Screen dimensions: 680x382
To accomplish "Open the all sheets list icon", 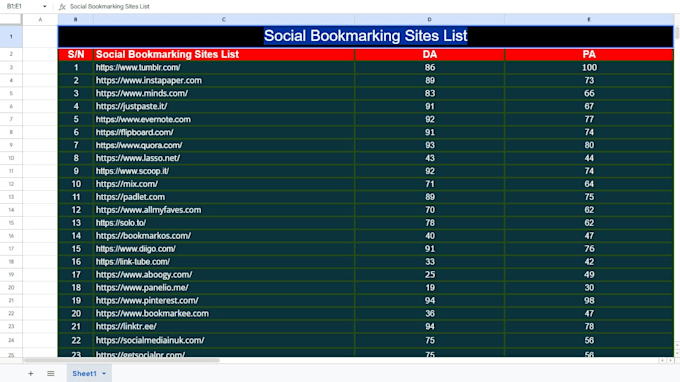I will point(51,373).
